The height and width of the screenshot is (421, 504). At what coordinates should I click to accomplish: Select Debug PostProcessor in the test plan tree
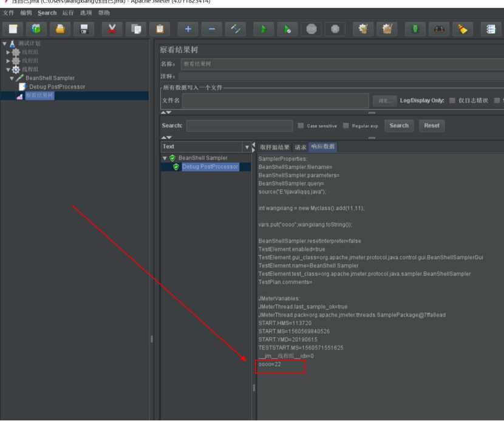click(x=57, y=87)
